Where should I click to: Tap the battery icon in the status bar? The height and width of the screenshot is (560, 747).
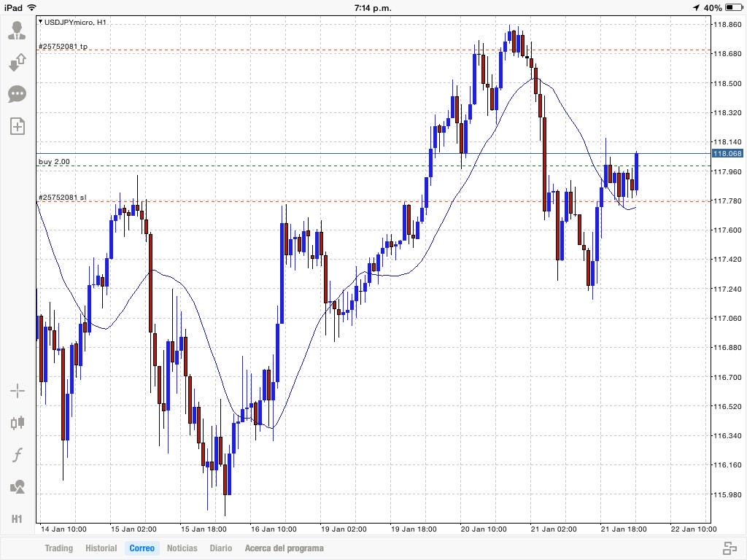click(734, 7)
